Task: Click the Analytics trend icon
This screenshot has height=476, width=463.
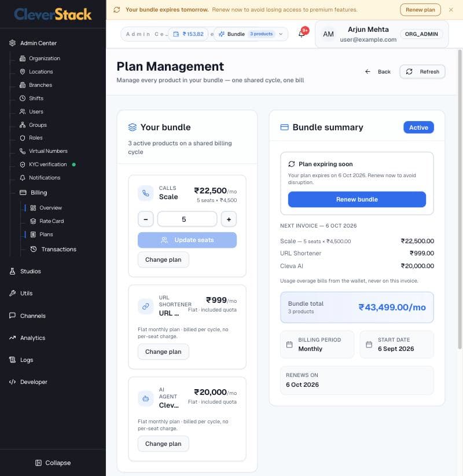Action: (x=12, y=338)
